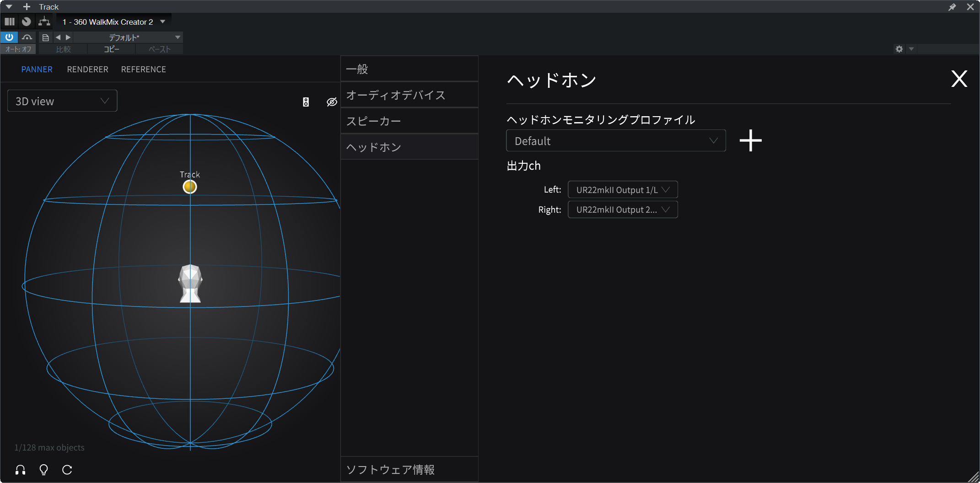The image size is (980, 483).
Task: Close the ヘッドホン settings panel with X
Action: pos(959,79)
